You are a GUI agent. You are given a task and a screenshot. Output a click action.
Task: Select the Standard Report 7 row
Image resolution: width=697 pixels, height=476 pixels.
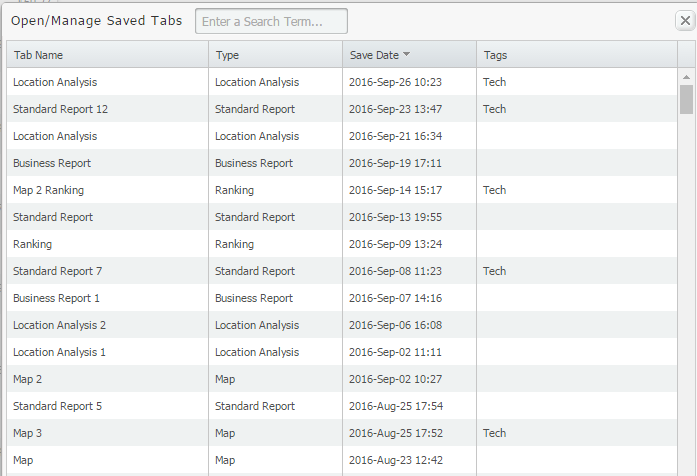click(342, 271)
